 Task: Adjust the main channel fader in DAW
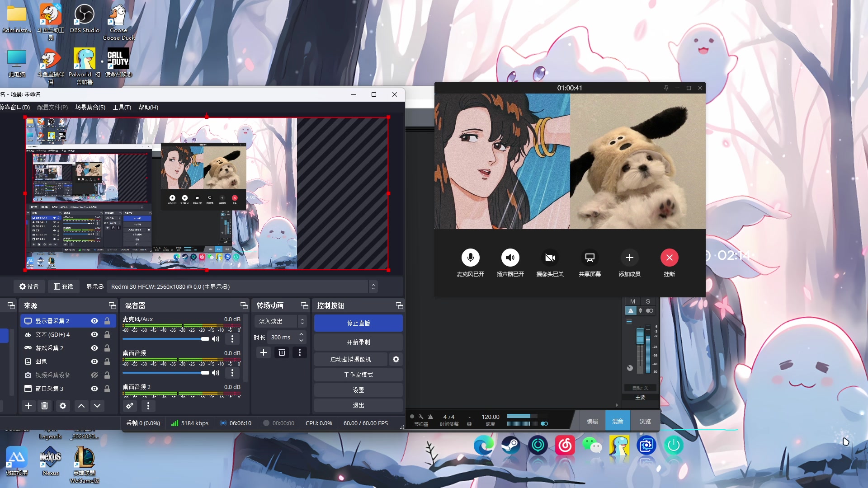click(640, 336)
